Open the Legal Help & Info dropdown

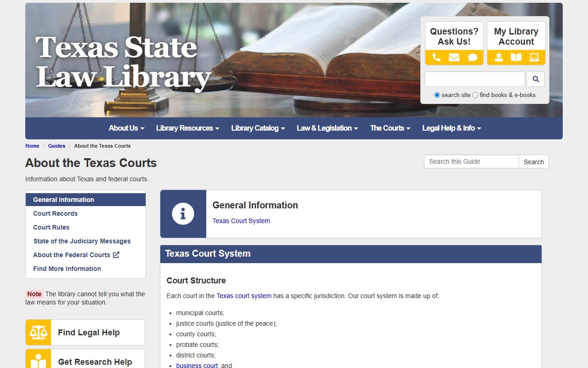452,128
